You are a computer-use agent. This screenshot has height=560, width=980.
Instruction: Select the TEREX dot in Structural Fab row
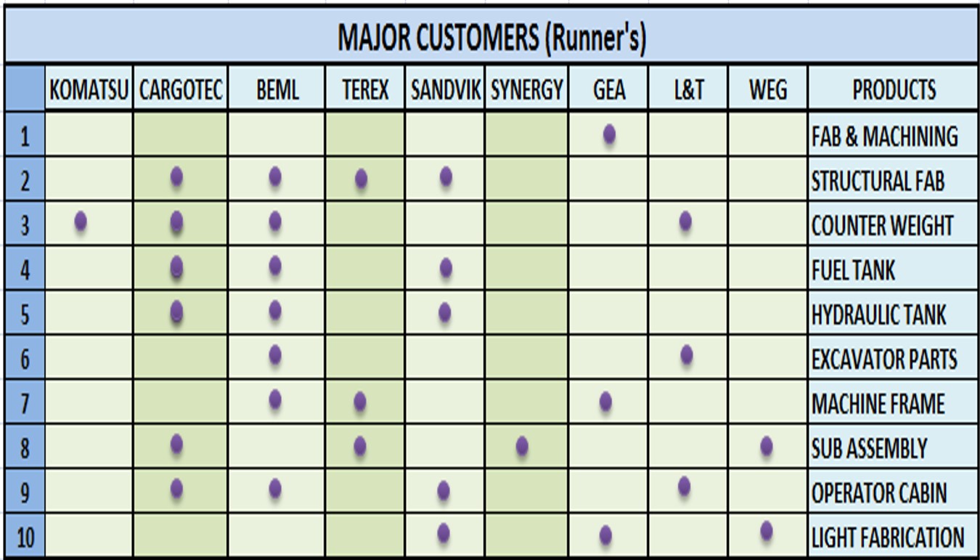point(361,179)
